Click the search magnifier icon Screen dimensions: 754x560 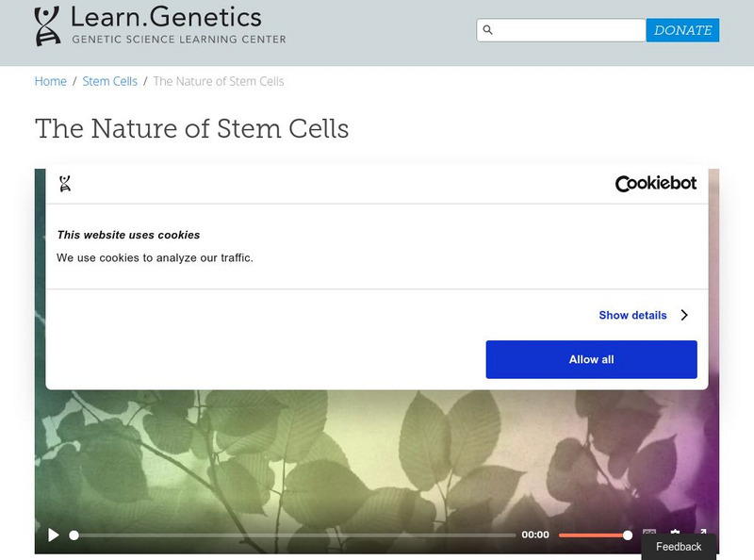coord(487,30)
